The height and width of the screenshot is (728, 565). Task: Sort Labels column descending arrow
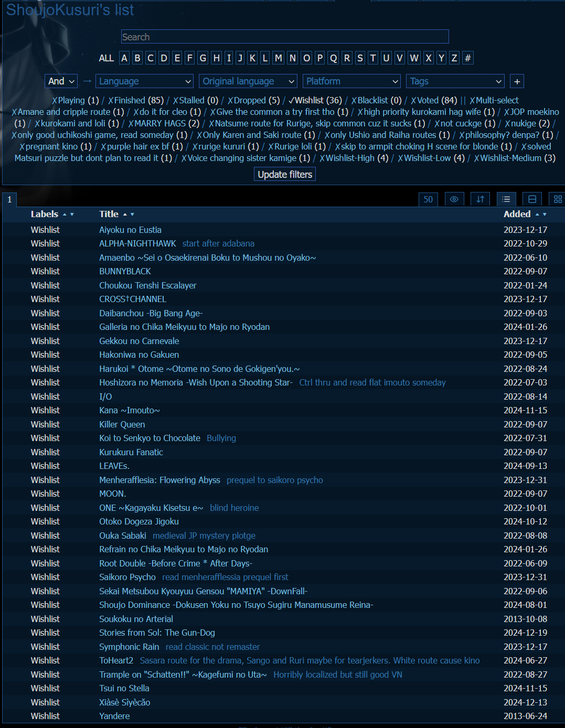point(72,215)
